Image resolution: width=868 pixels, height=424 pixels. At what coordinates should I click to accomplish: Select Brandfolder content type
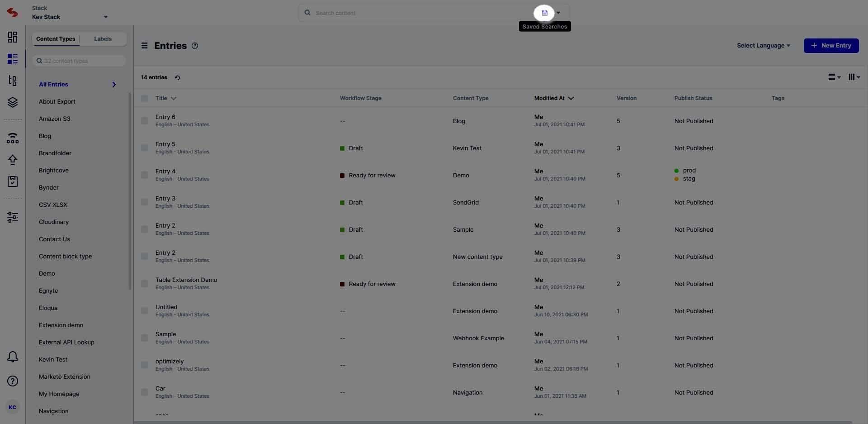(55, 153)
